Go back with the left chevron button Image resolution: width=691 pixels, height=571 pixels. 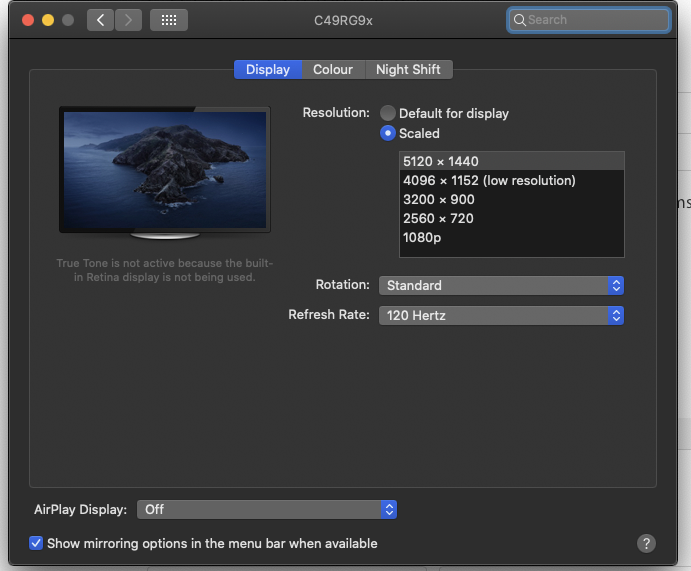click(100, 20)
